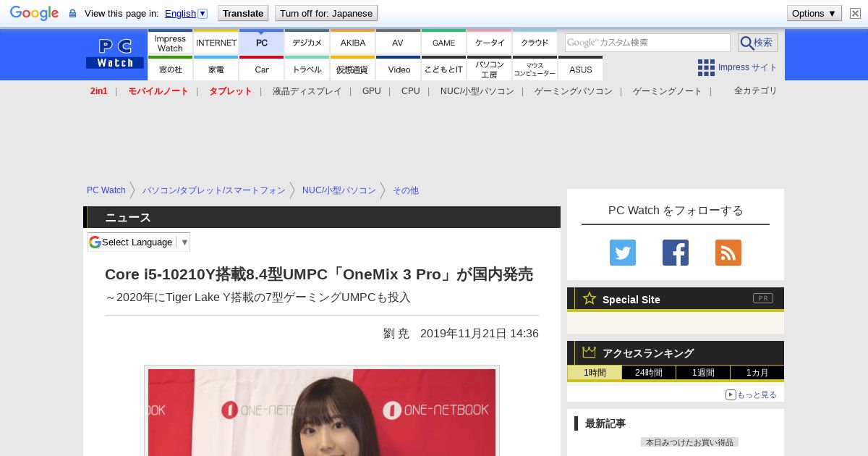Open the AKIBA nav tab
868x456 pixels.
click(x=353, y=42)
